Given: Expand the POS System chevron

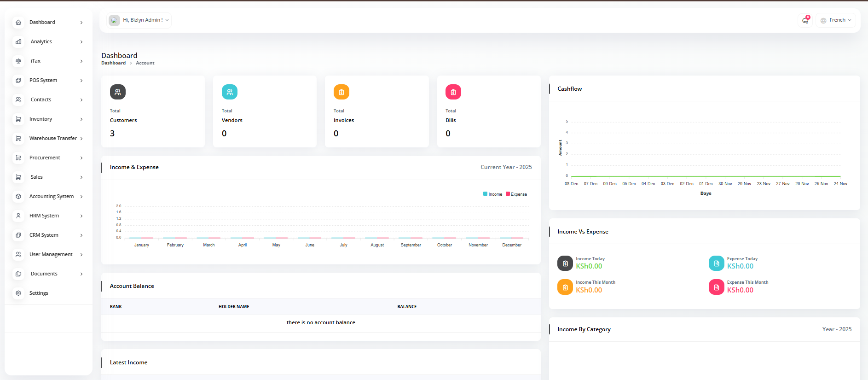Looking at the screenshot, I should pyautogui.click(x=81, y=81).
